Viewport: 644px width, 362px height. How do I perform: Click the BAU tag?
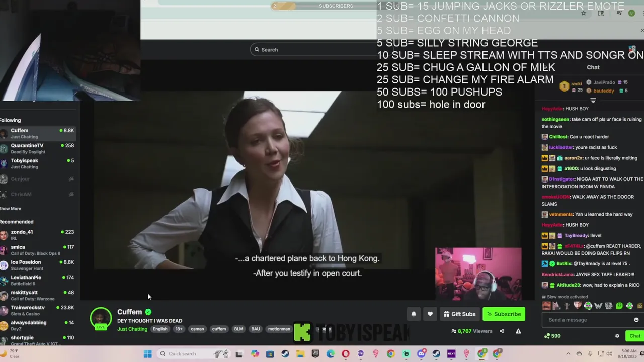tap(256, 329)
